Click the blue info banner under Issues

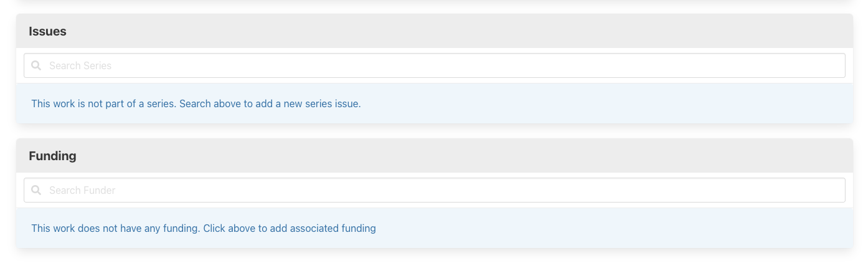[560, 103]
